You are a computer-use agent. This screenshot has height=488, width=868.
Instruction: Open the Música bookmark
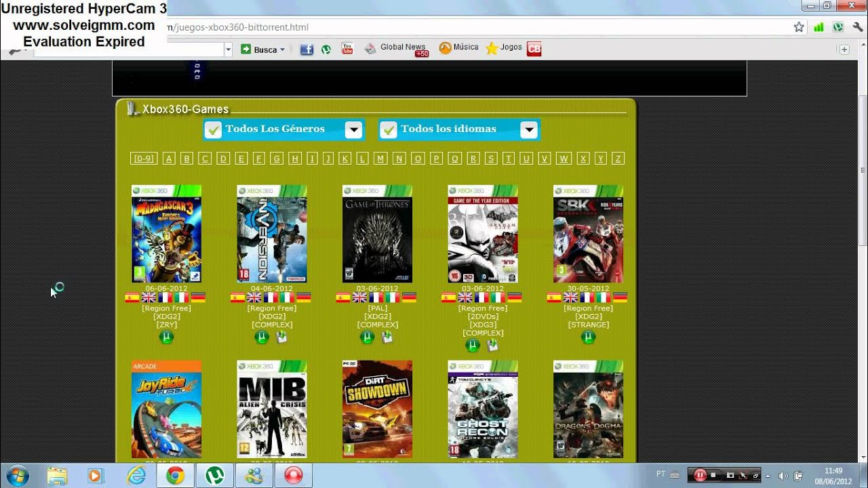tap(458, 48)
